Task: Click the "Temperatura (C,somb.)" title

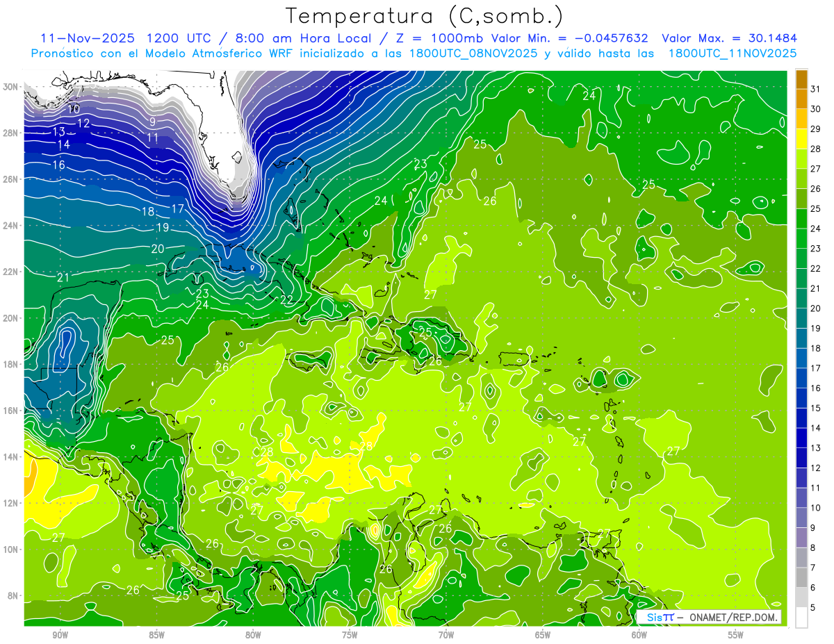Action: (x=425, y=16)
